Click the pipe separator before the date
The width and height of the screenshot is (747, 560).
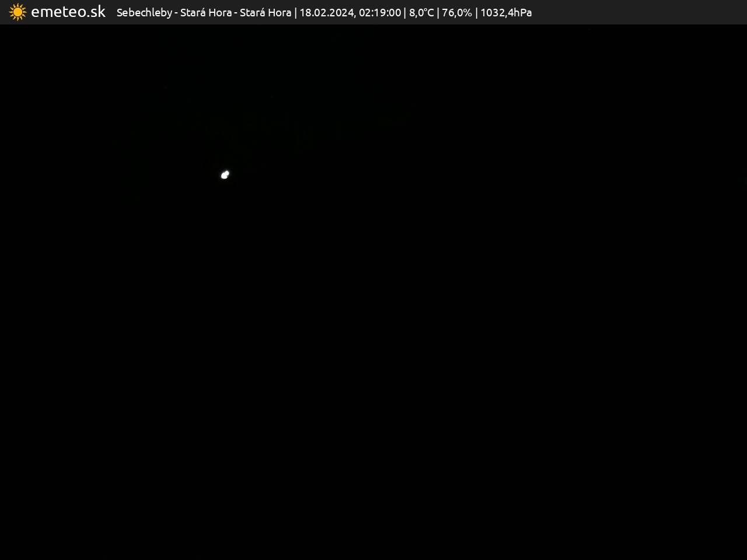[295, 13]
